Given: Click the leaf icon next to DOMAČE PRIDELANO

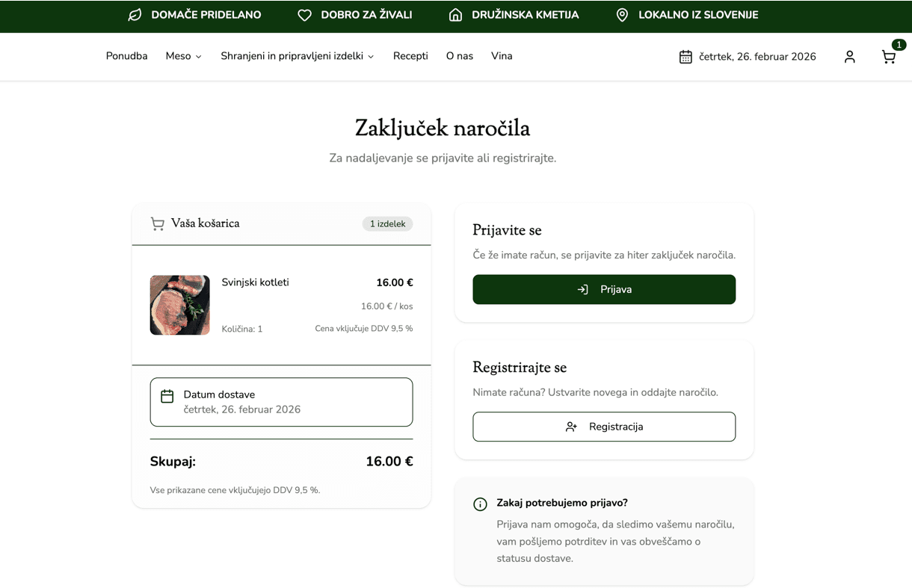Looking at the screenshot, I should 135,15.
